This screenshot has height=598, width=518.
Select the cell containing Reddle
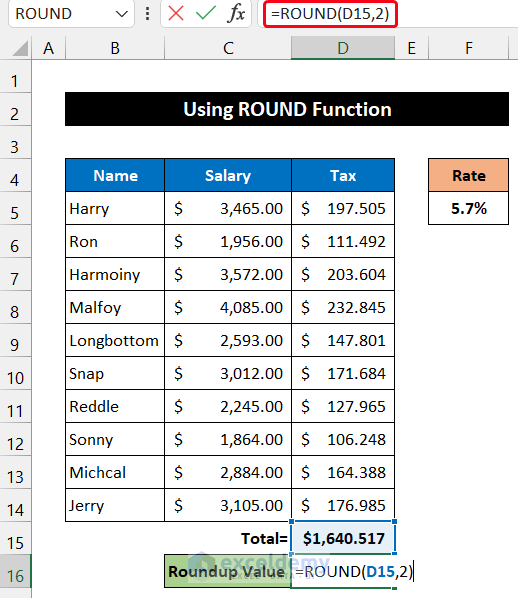115,406
